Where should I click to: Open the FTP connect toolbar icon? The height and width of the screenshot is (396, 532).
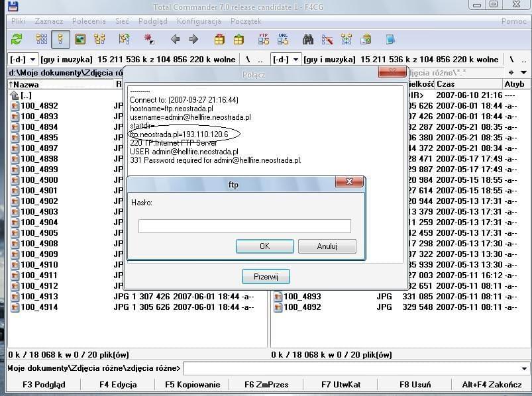click(x=264, y=39)
